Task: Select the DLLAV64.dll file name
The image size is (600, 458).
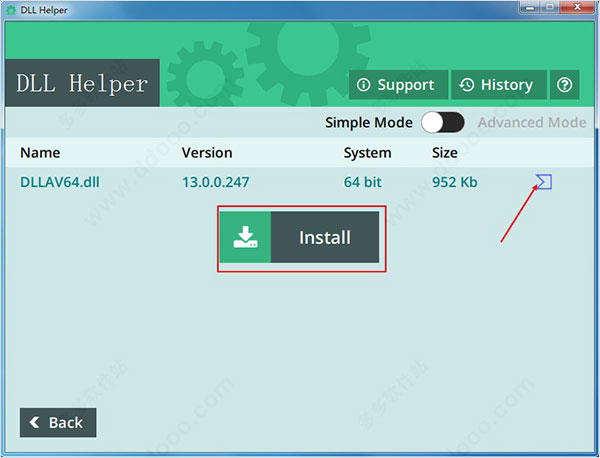Action: [60, 182]
